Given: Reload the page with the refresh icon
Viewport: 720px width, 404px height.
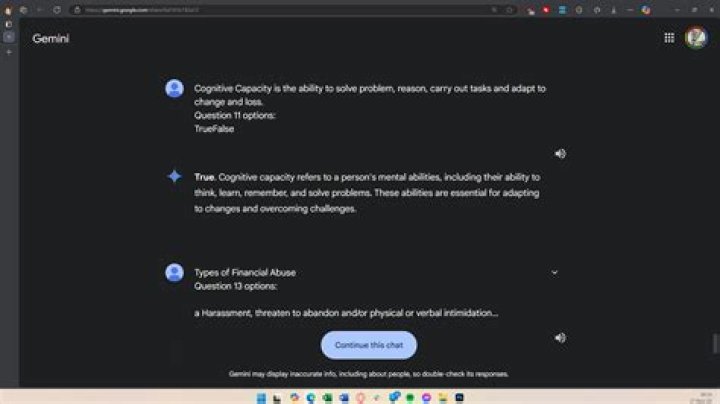Looking at the screenshot, I should pyautogui.click(x=57, y=10).
